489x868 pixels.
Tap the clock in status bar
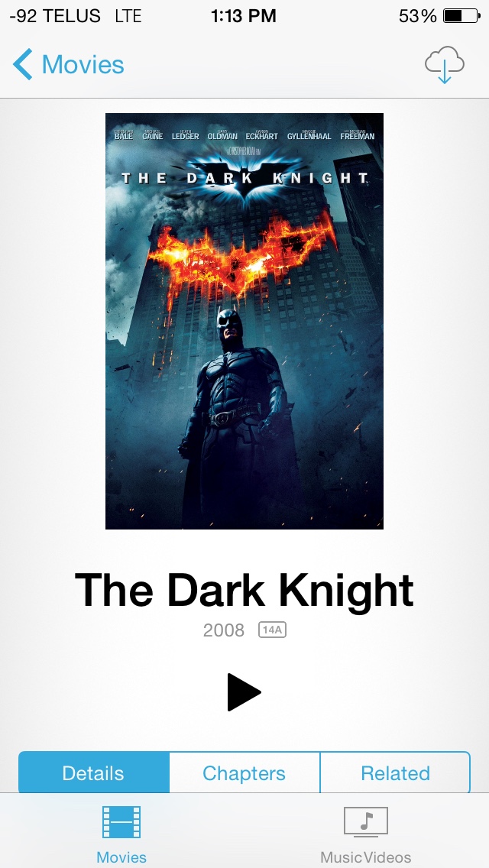[x=244, y=16]
